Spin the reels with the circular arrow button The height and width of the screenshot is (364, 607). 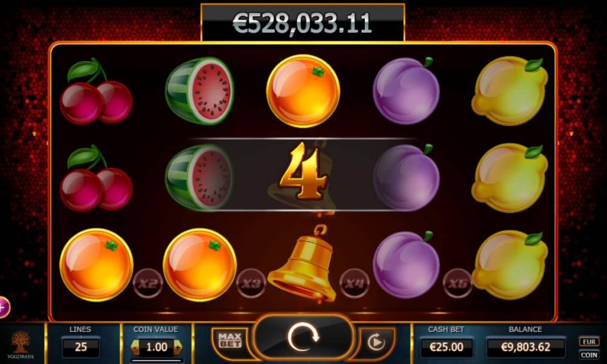pos(303,337)
